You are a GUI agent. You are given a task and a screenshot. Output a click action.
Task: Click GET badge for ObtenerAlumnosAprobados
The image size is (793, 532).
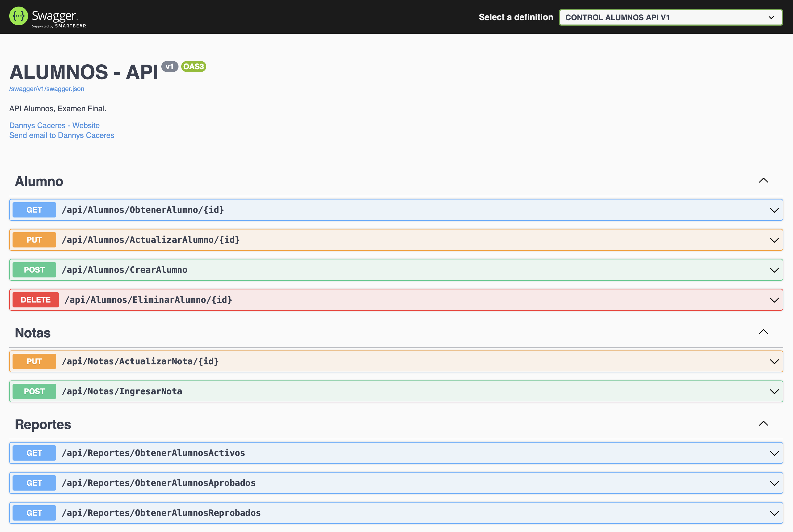point(34,483)
